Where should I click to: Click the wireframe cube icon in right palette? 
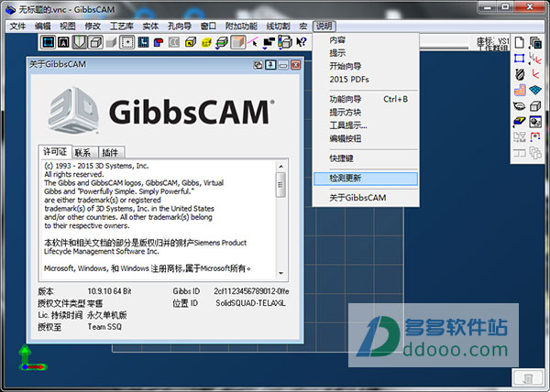[535, 106]
